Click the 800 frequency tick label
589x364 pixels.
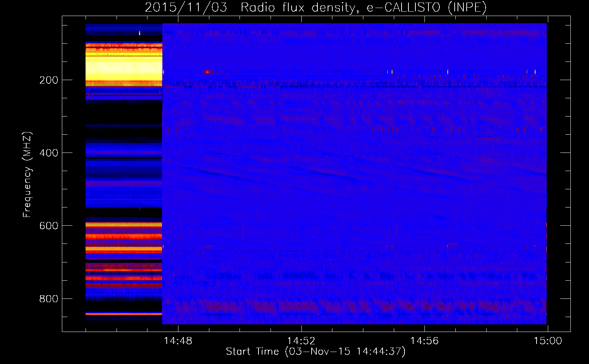click(x=49, y=299)
